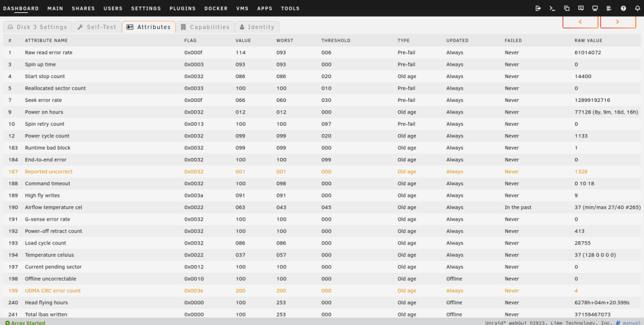Open the Plugins menu item
This screenshot has width=644, height=325.
[x=182, y=8]
